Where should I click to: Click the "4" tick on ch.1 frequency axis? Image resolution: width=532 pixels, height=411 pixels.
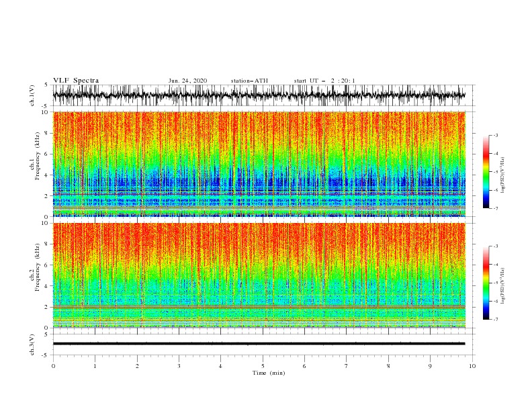click(46, 175)
